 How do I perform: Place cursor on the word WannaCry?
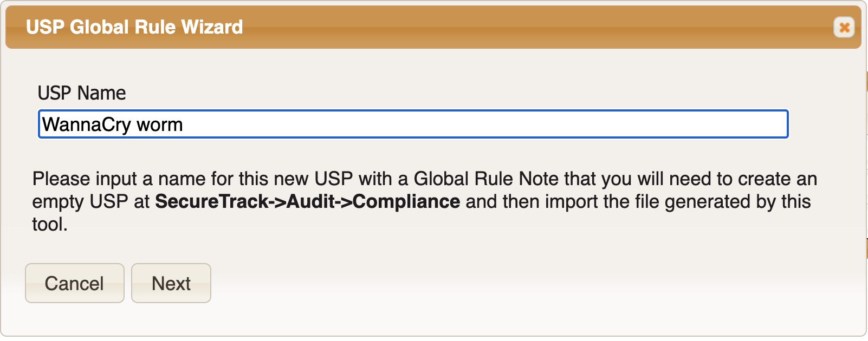(x=87, y=124)
